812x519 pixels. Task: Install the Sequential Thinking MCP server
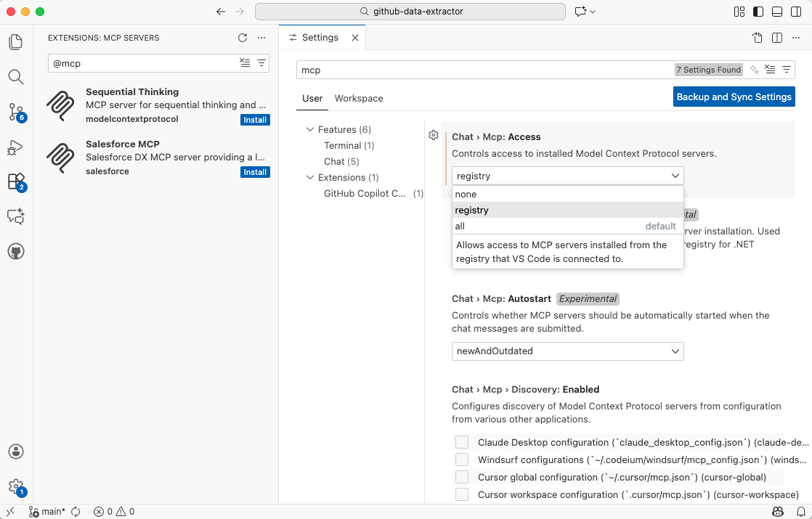click(x=255, y=120)
